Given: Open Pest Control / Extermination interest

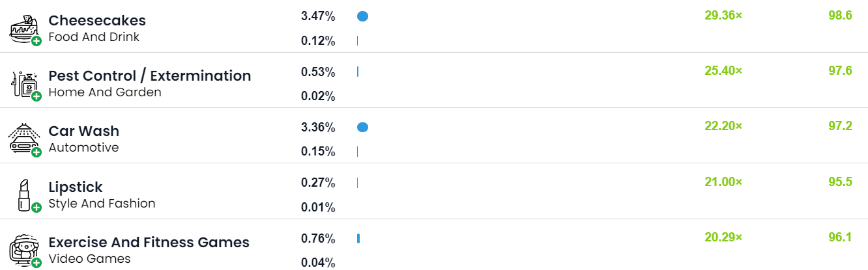Looking at the screenshot, I should [149, 76].
